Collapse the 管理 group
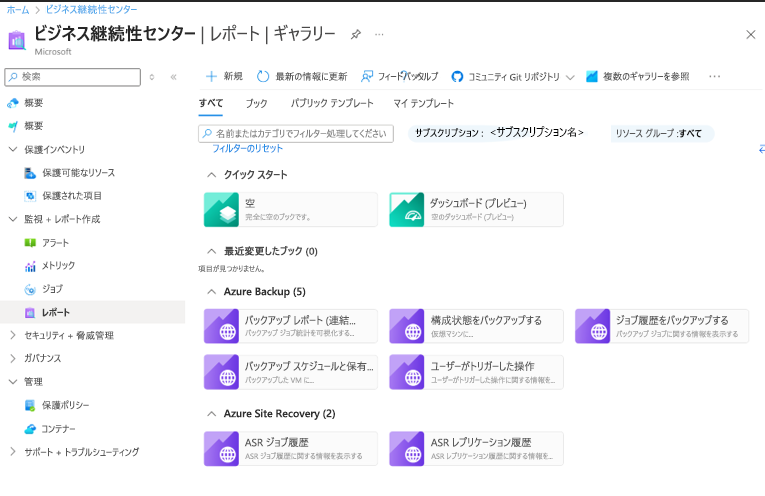 coord(13,381)
